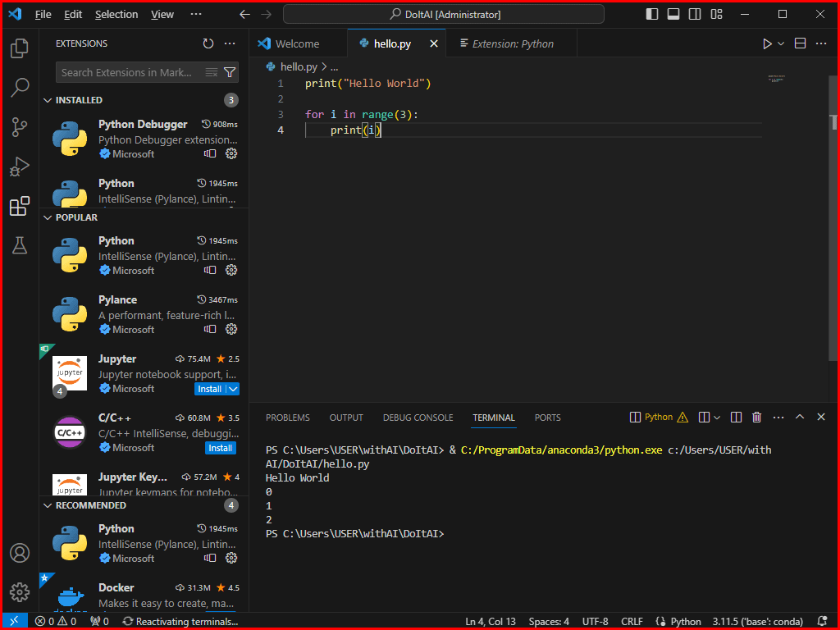Switch to the Welcome tab
Image resolution: width=840 pixels, height=630 pixels.
[297, 44]
